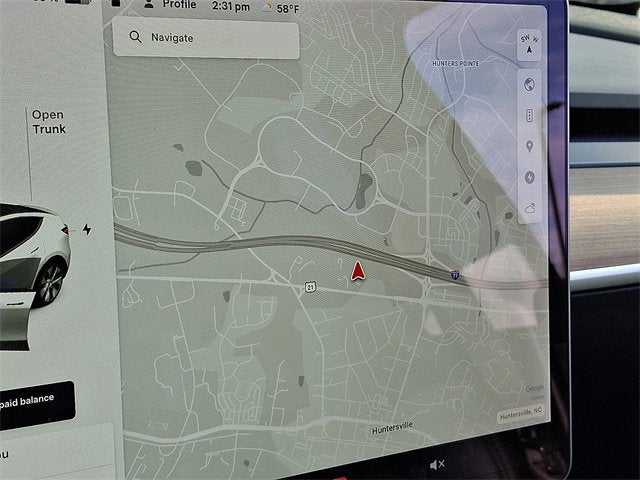Tap the car image rear wheel
Viewport: 640px width, 480px height.
point(50,282)
